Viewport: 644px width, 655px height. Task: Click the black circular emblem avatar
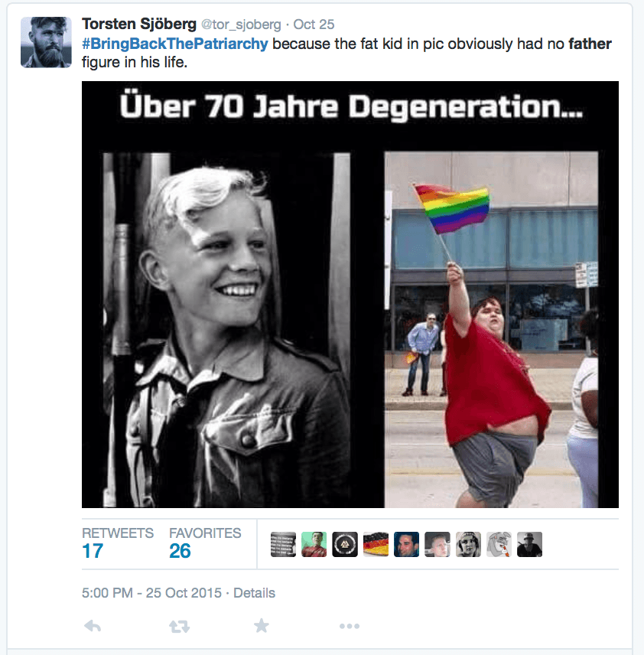click(345, 544)
